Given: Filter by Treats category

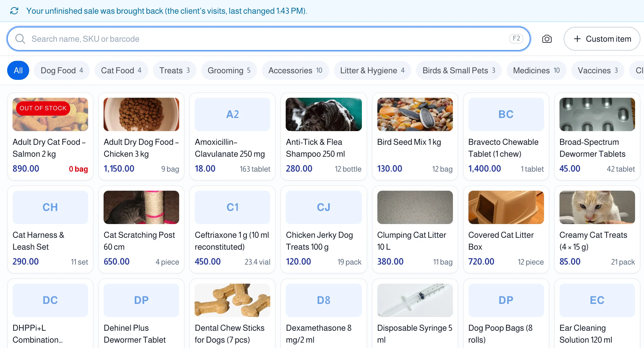Looking at the screenshot, I should [174, 70].
